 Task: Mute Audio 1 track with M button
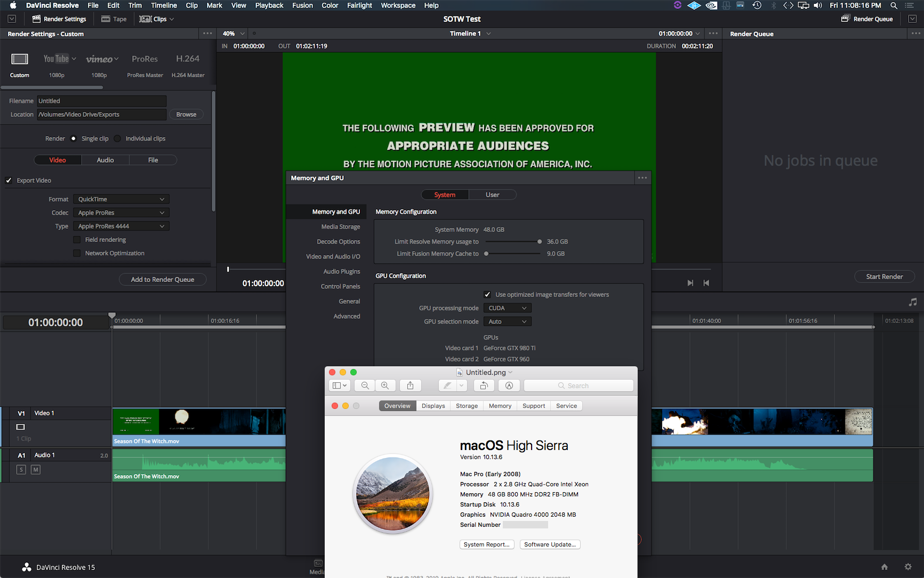36,470
